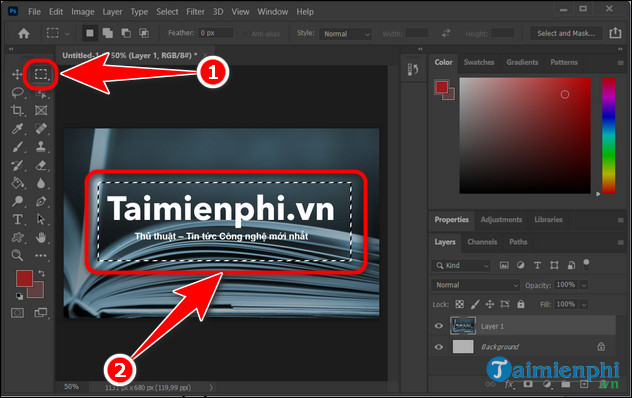The image size is (632, 398).
Task: Change screen mode in toolbar
Action: tap(41, 313)
